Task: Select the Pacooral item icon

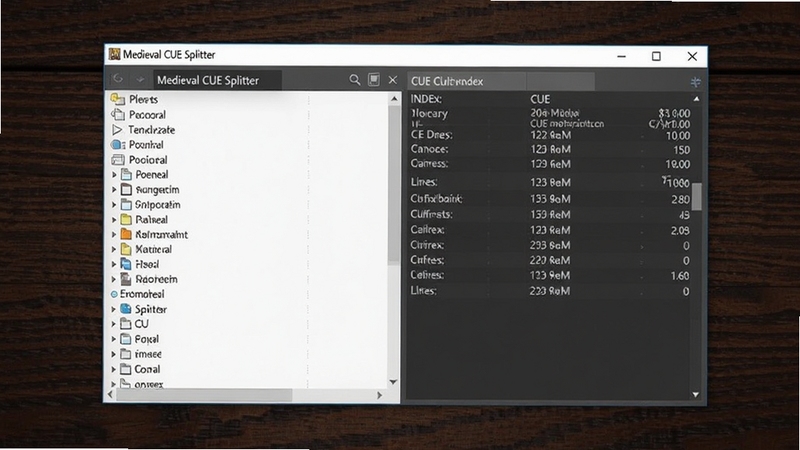Action: click(x=118, y=114)
